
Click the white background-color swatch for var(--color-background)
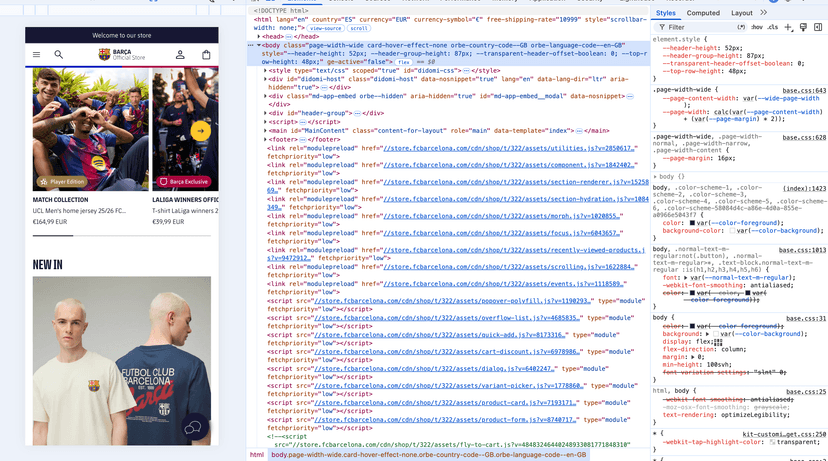coord(732,231)
